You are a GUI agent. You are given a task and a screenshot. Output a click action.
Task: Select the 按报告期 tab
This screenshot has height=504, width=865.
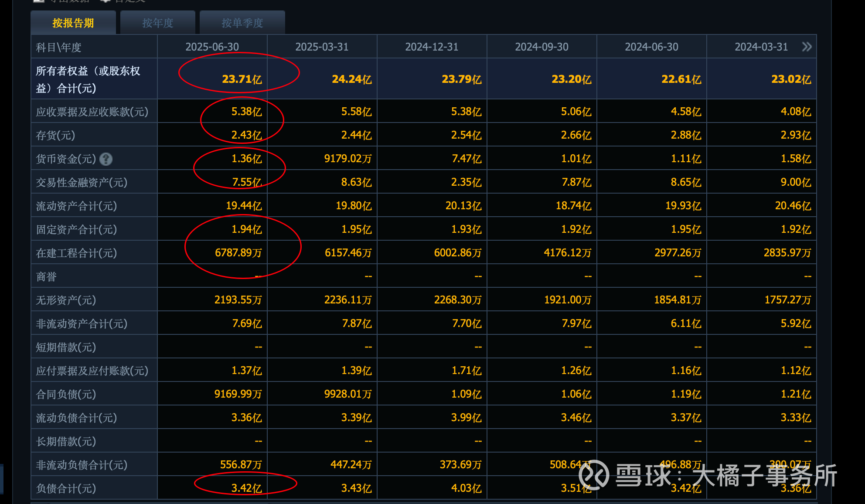click(73, 23)
